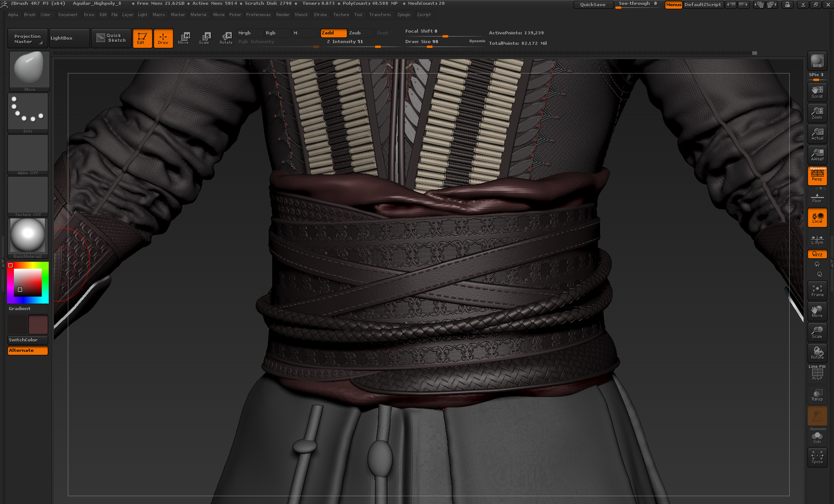Viewport: 834px width, 504px height.
Task: Toggle Zadd sculpt mode
Action: pos(334,33)
